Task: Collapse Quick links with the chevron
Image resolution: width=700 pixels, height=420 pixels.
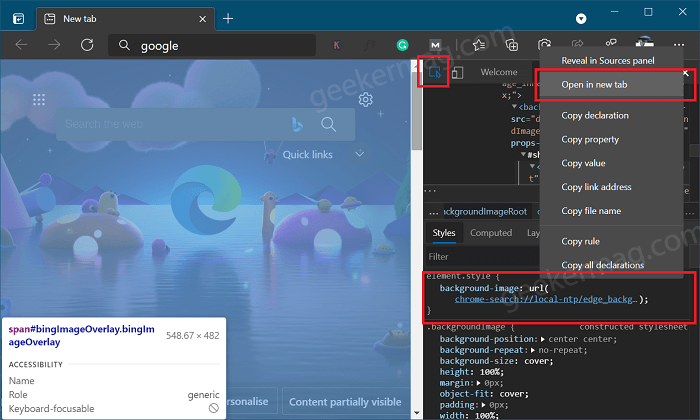Action: [x=359, y=154]
